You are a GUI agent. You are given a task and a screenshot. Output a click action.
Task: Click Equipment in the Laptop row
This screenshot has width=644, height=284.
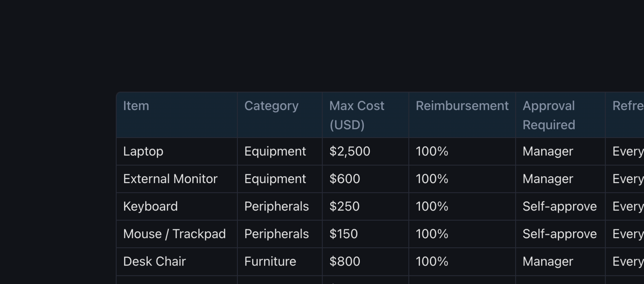tap(275, 151)
